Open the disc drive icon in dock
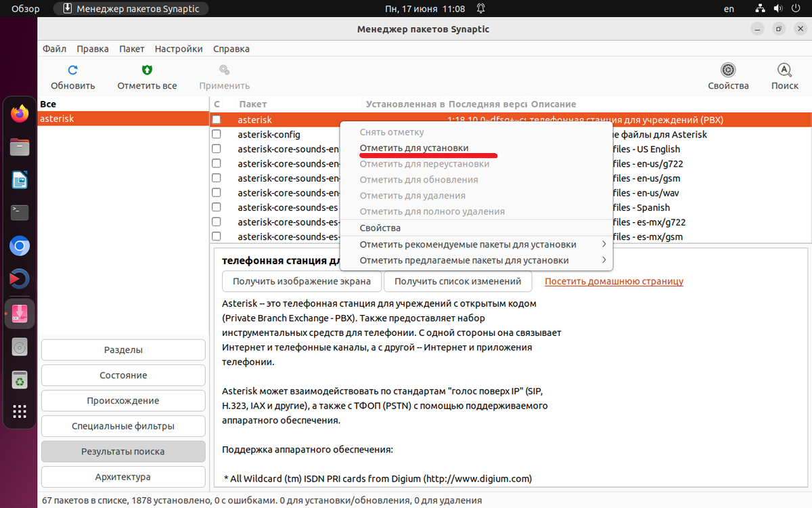812x508 pixels. [x=20, y=347]
